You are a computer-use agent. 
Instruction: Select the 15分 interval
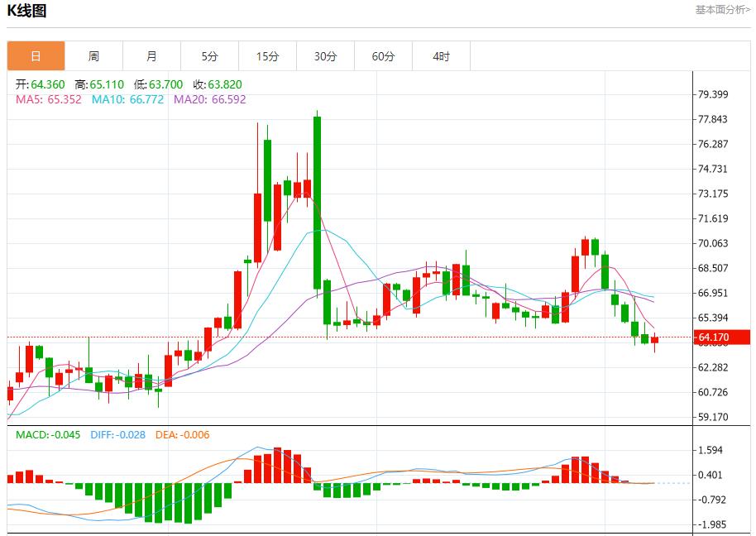(x=267, y=55)
